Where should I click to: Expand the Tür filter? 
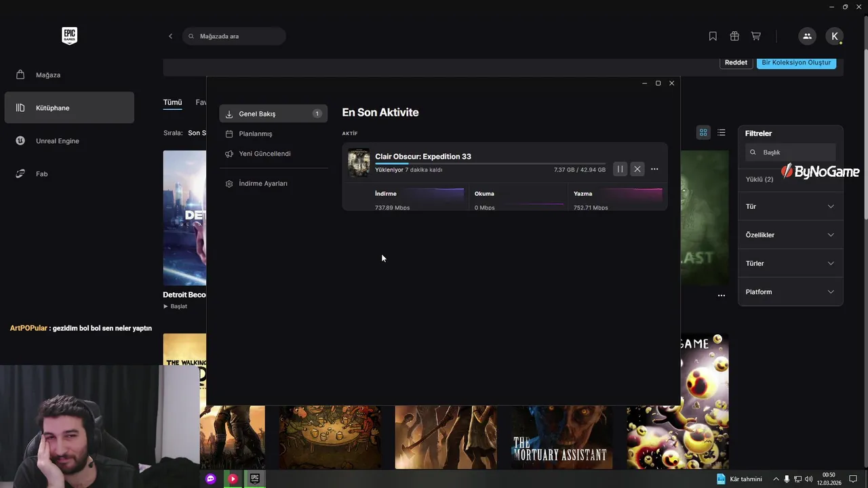pos(790,206)
